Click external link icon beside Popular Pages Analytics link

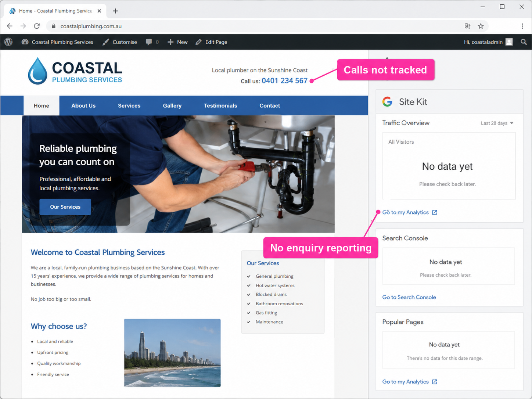coord(435,382)
